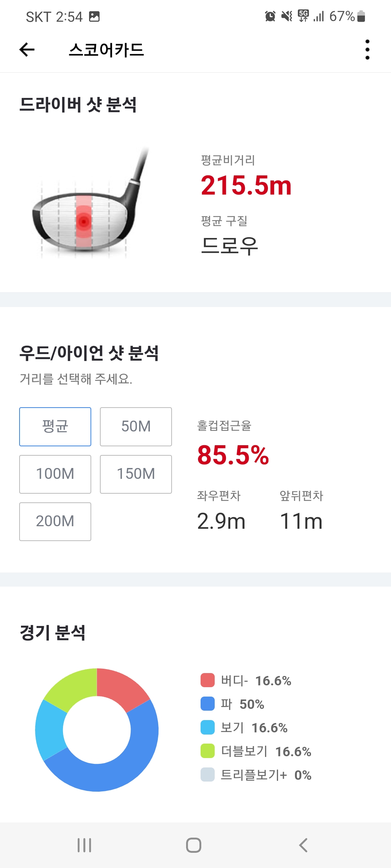Select the 평균 distance option
This screenshot has width=391, height=868.
click(55, 427)
